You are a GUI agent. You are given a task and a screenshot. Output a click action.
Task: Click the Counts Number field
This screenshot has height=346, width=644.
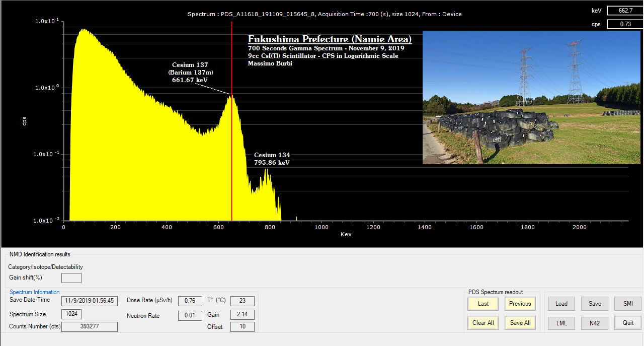90,327
